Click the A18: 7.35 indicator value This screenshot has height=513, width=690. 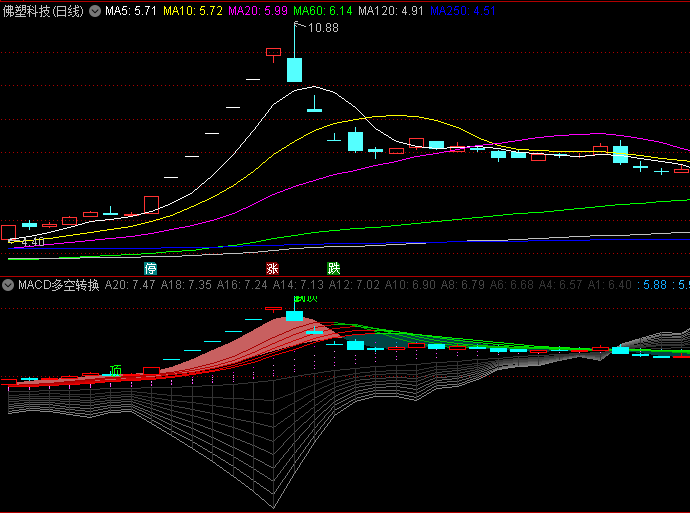pyautogui.click(x=186, y=285)
